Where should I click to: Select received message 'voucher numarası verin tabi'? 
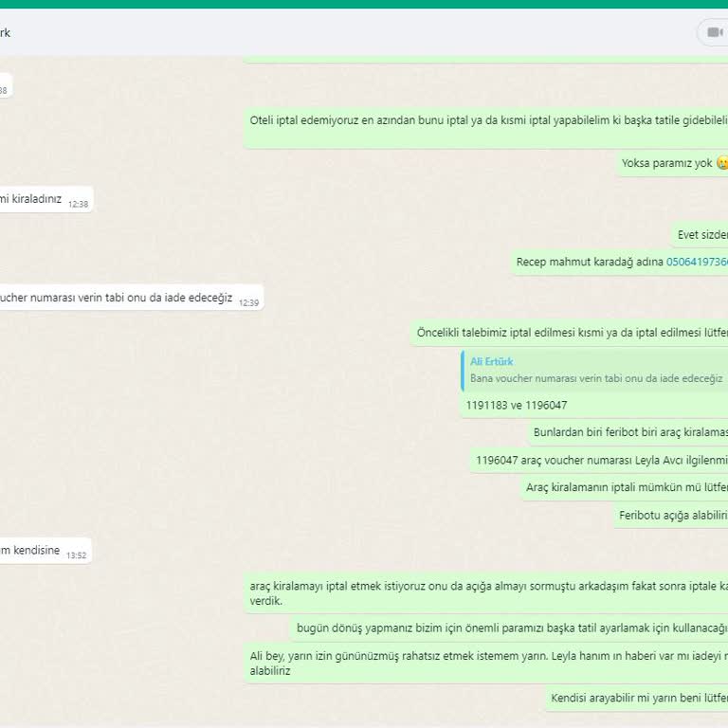pyautogui.click(x=132, y=298)
